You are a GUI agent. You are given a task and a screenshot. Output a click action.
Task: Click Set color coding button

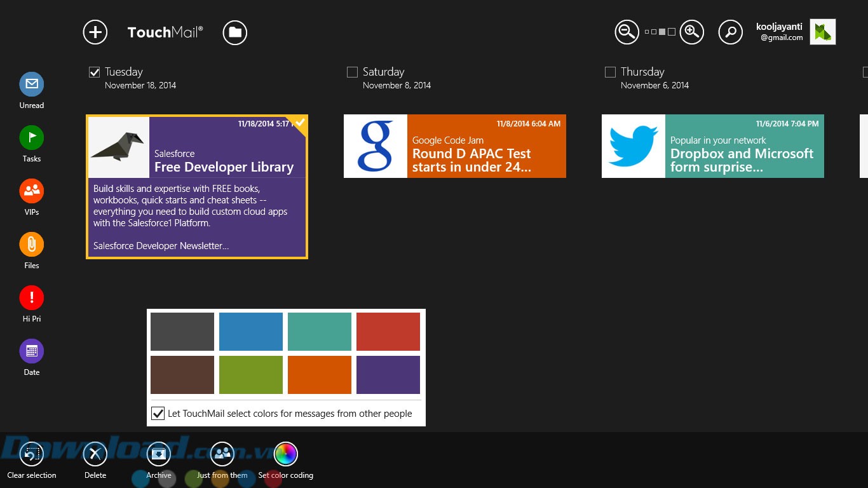pos(286,454)
